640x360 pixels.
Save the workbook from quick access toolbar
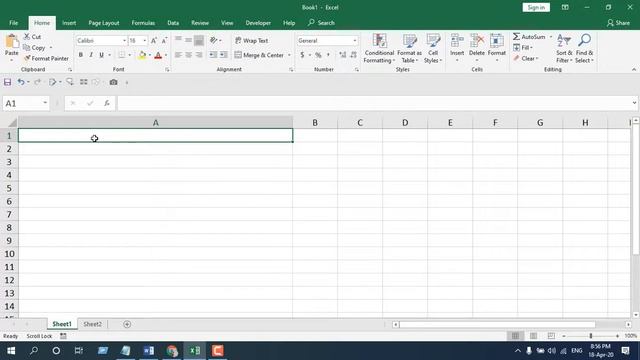7,82
